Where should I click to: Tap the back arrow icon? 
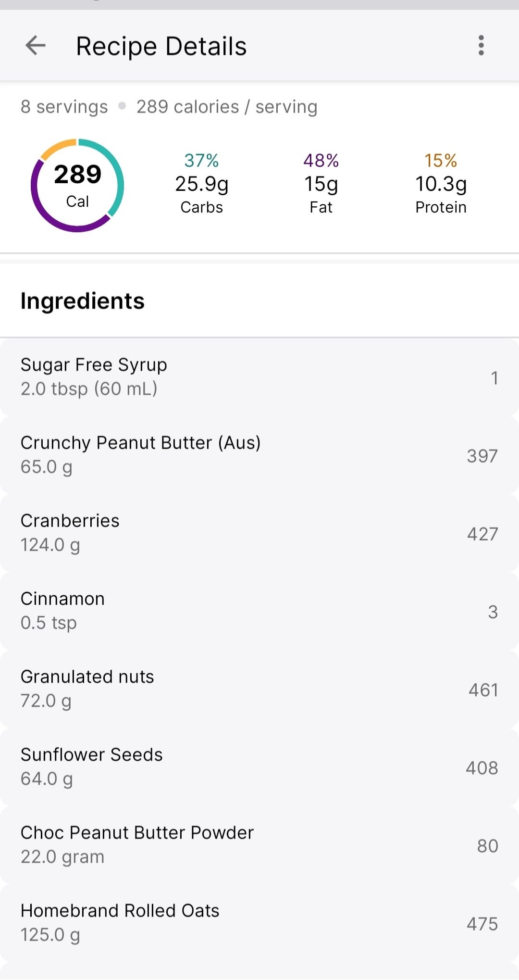pos(35,46)
